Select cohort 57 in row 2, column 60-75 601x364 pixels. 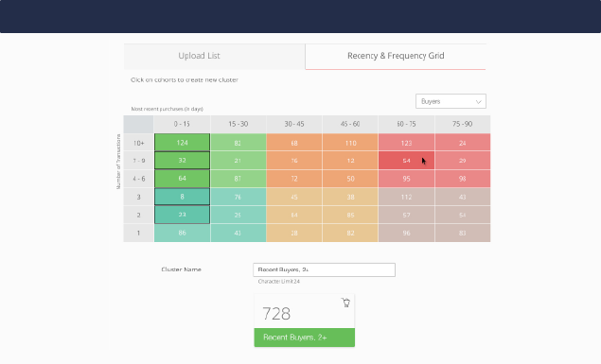(406, 215)
